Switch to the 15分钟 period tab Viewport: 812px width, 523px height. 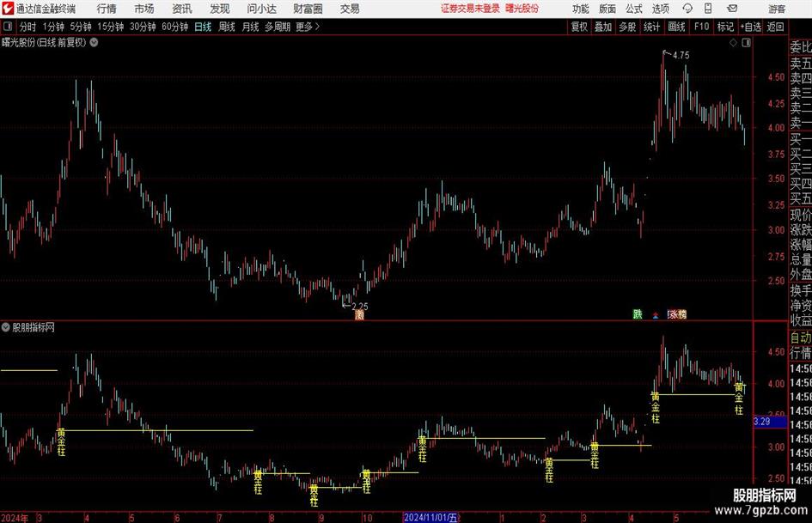coord(111,27)
